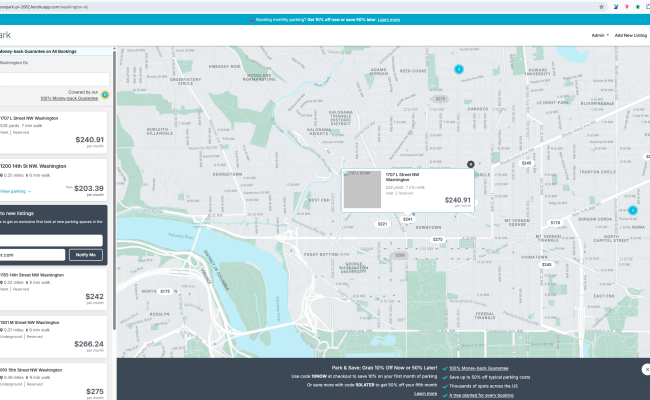
Task: Click the $242 price in sidebar
Action: tap(95, 296)
